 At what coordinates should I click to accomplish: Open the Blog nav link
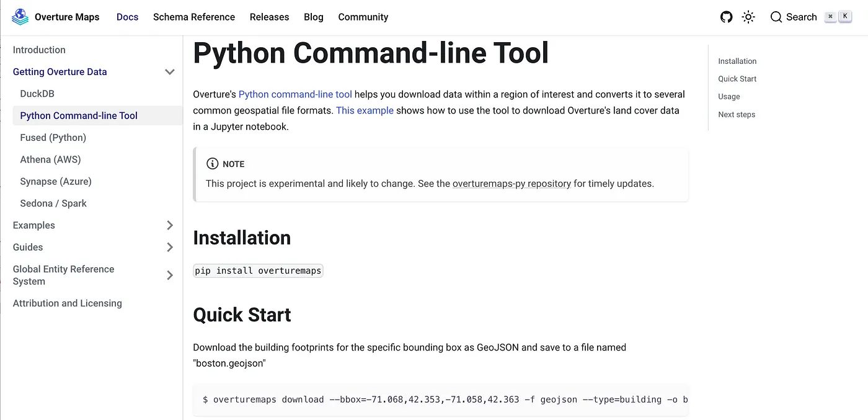coord(313,17)
